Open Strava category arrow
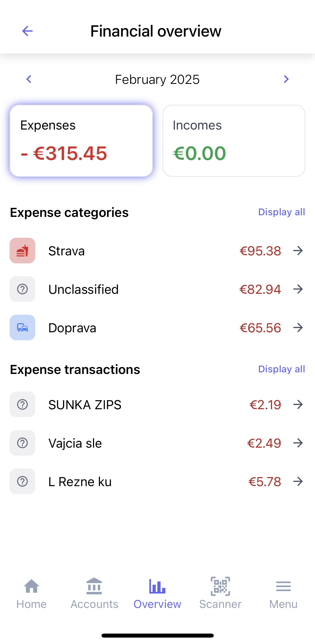315x644 pixels. [x=298, y=251]
